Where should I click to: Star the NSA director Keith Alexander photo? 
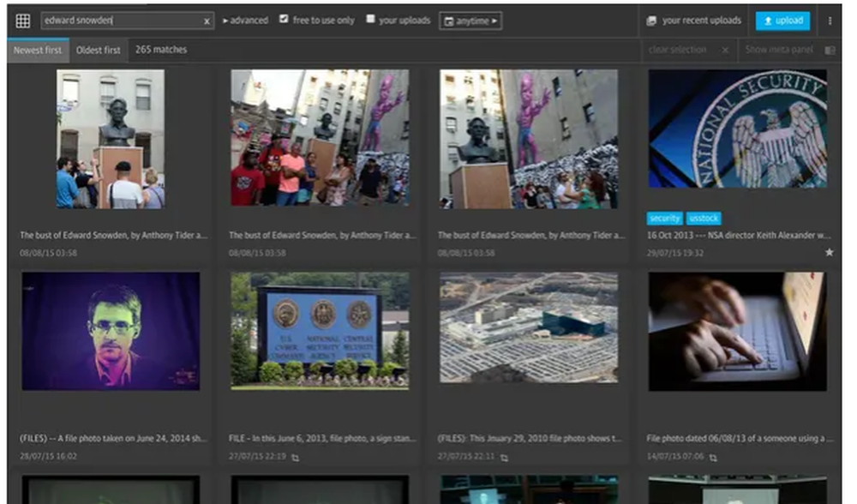click(x=830, y=251)
